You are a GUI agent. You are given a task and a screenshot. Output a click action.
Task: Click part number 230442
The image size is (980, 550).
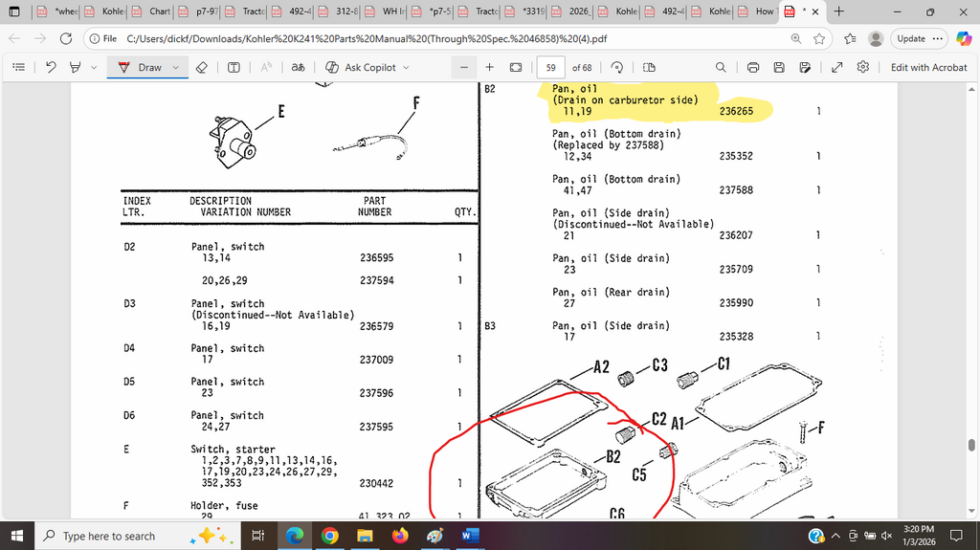pos(376,483)
